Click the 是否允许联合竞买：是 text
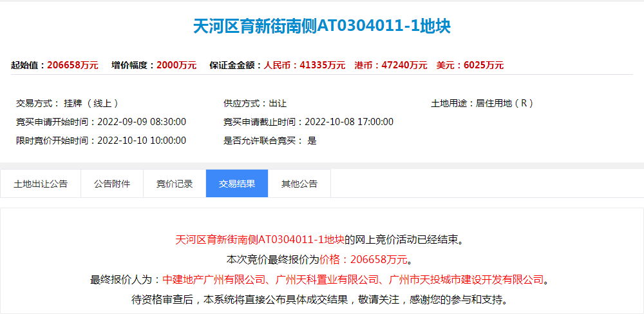 270,141
